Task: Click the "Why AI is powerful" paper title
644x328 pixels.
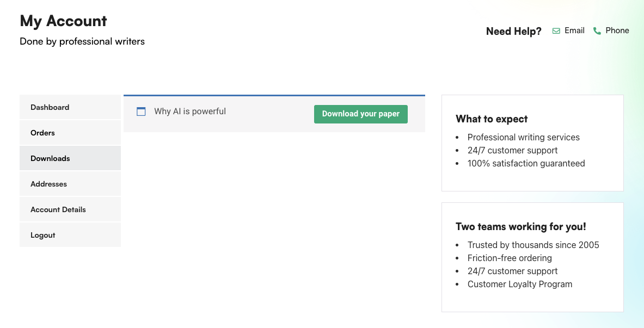Action: pyautogui.click(x=190, y=112)
